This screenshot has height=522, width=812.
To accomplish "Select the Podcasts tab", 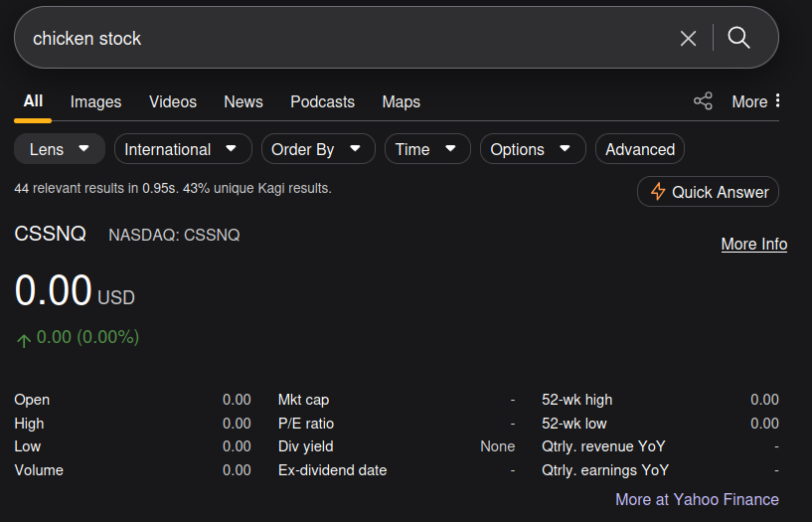I will tap(322, 101).
